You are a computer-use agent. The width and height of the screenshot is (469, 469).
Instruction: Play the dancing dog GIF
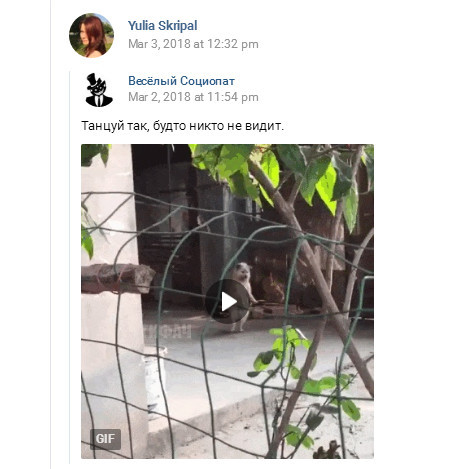coord(227,301)
